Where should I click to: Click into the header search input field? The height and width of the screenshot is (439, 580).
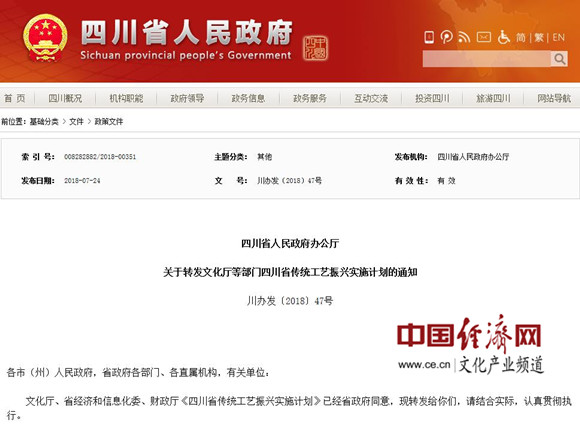487,59
